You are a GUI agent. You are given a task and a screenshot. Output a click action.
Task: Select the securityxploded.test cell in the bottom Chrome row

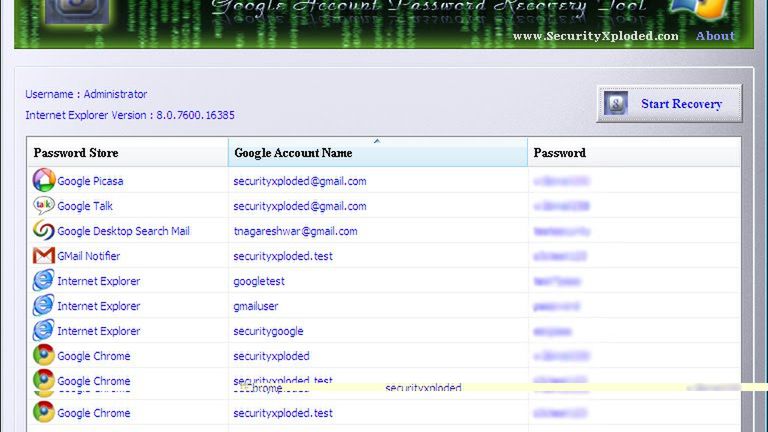pos(283,413)
